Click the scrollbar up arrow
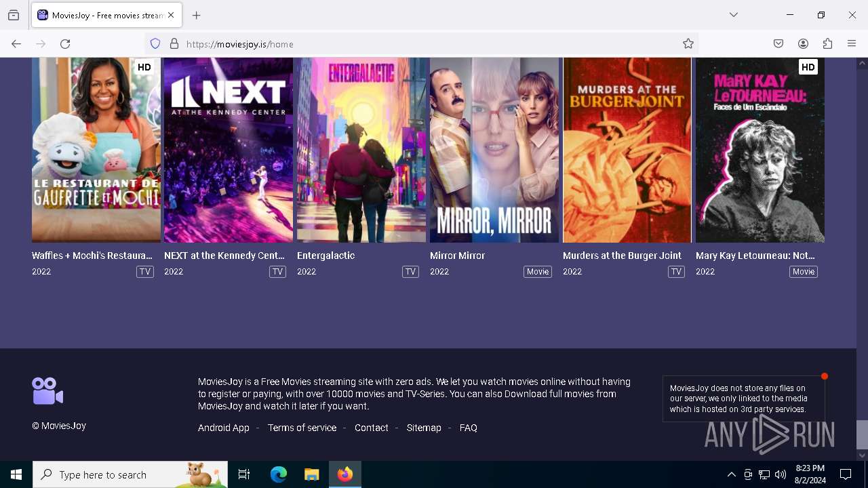The width and height of the screenshot is (868, 488). (x=862, y=63)
